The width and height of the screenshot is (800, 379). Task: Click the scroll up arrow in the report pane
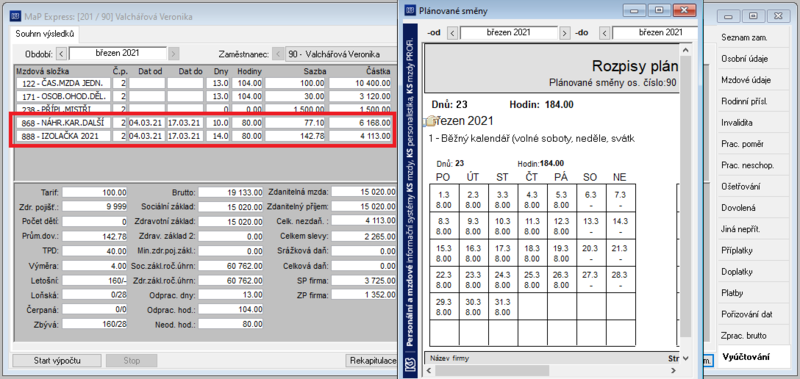[x=685, y=50]
